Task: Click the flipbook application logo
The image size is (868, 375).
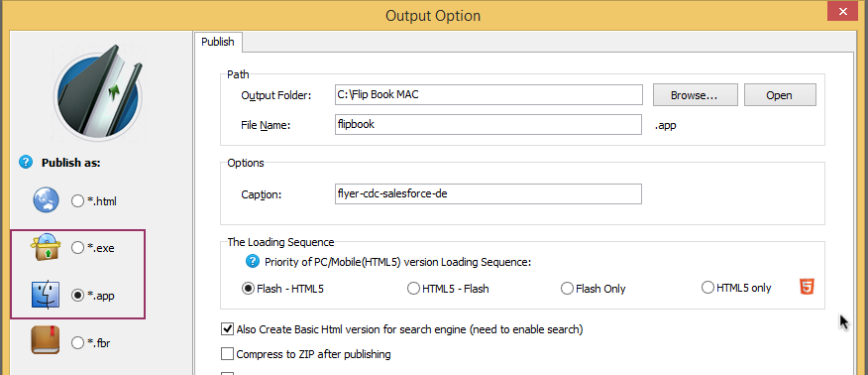Action: click(x=100, y=92)
